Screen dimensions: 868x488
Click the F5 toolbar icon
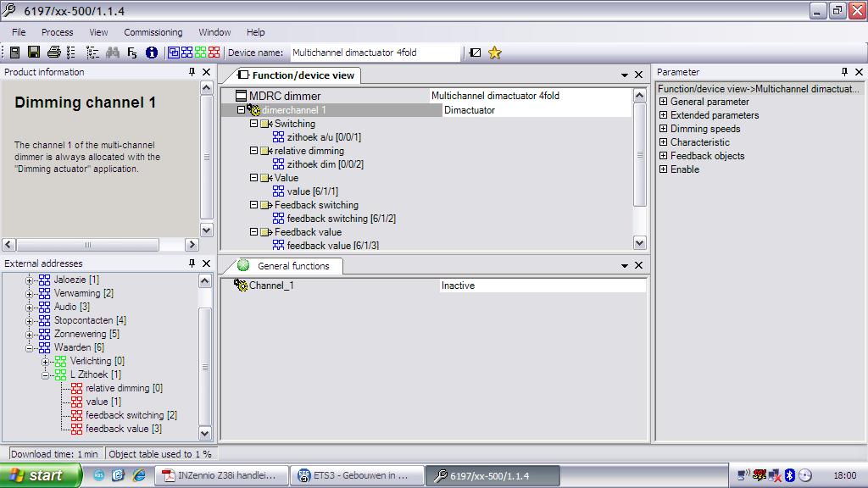(x=132, y=53)
